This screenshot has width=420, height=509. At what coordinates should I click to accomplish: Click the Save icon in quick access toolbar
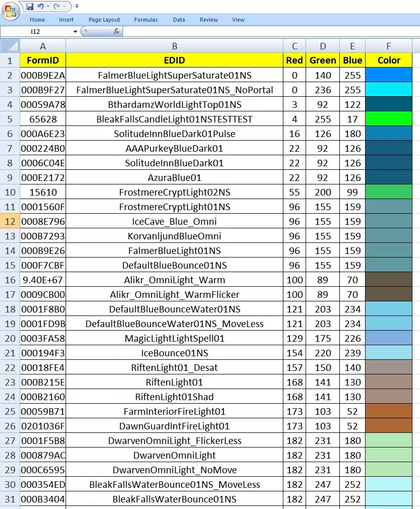pyautogui.click(x=30, y=6)
